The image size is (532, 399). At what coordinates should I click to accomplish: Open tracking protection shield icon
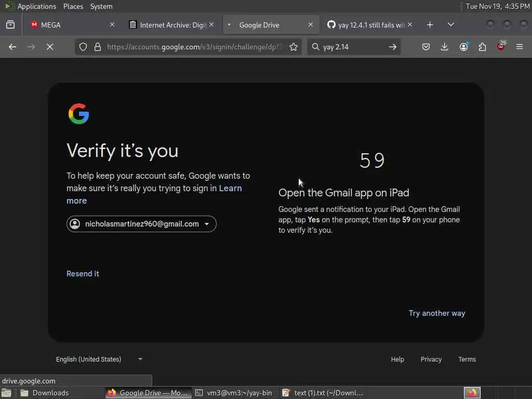tap(83, 47)
